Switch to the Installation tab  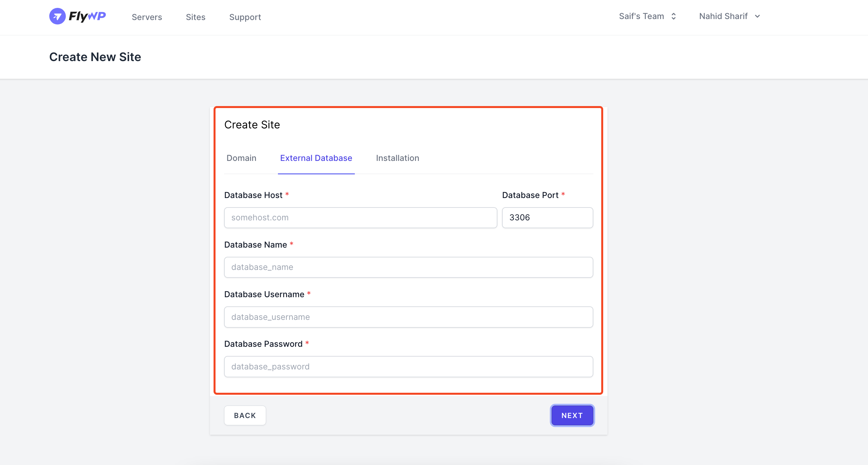pos(397,158)
